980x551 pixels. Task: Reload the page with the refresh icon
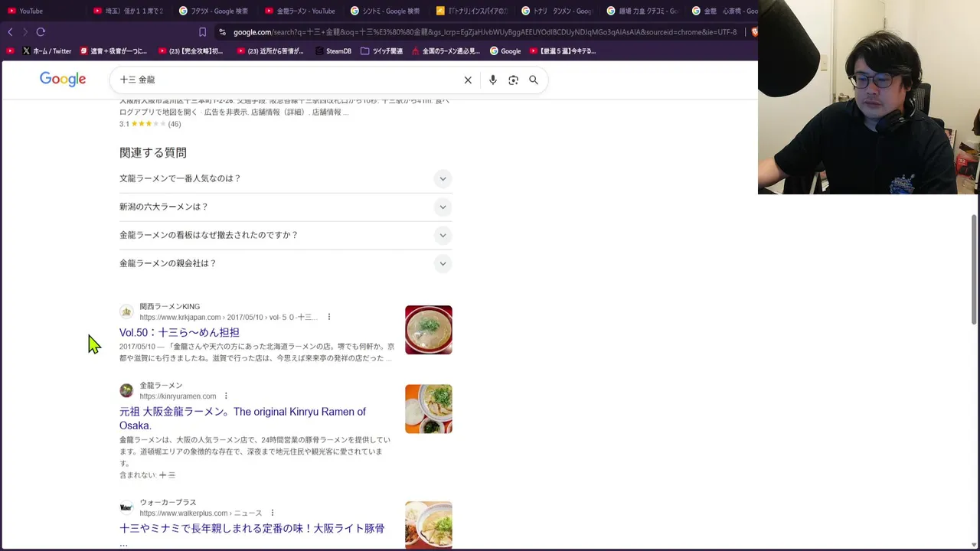coord(41,32)
